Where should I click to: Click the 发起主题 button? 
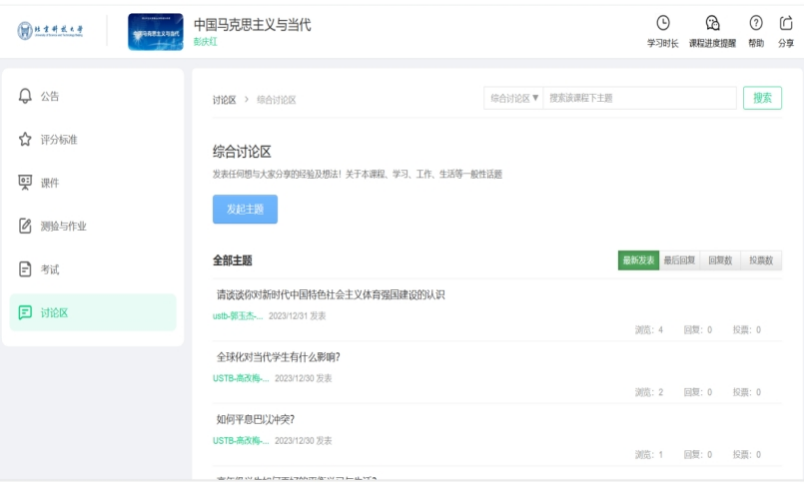coord(245,209)
